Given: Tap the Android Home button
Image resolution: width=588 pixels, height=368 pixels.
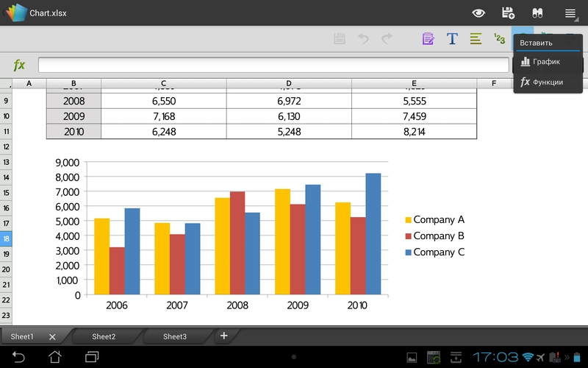Looking at the screenshot, I should click(x=54, y=357).
